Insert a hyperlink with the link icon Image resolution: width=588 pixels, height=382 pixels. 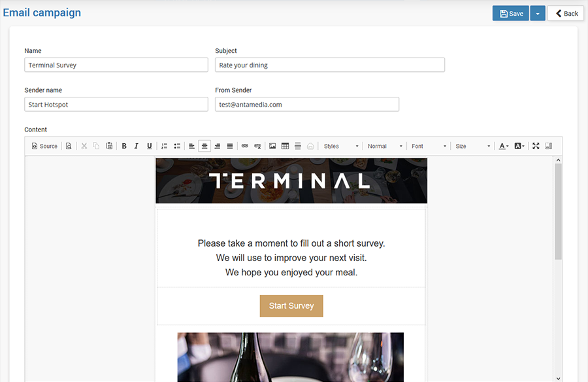coord(245,146)
